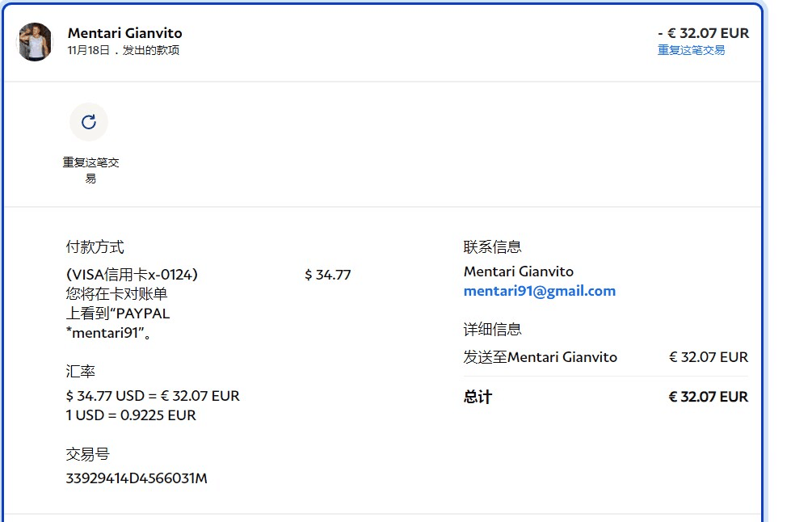
Task: Click the transaction number 33929414D4566031M
Action: [x=137, y=478]
